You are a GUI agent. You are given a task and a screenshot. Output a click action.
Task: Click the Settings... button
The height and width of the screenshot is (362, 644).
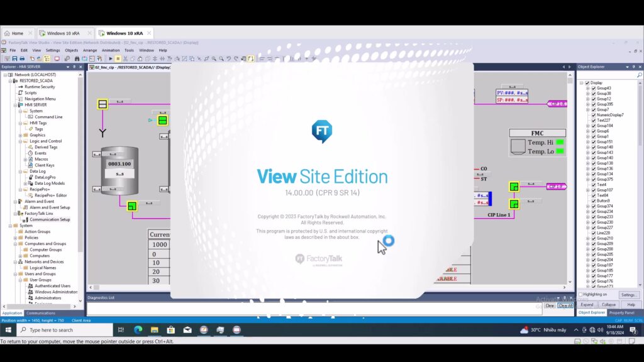628,295
